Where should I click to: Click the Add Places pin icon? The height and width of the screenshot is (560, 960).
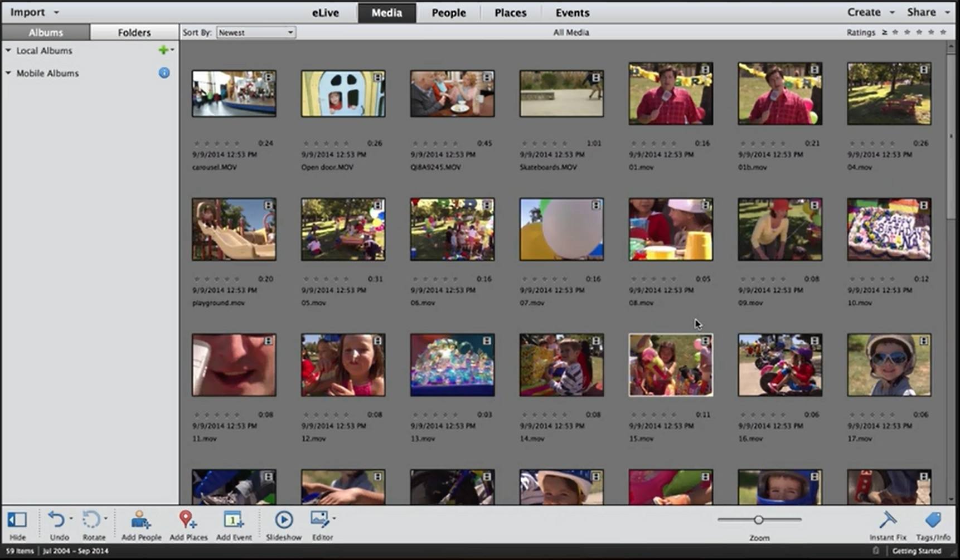coord(187,519)
